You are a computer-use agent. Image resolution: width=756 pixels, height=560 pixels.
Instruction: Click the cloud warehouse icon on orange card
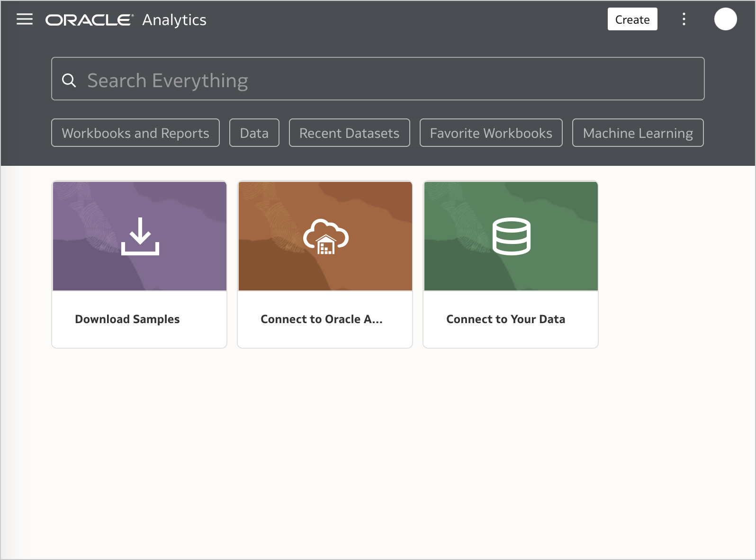coord(326,236)
